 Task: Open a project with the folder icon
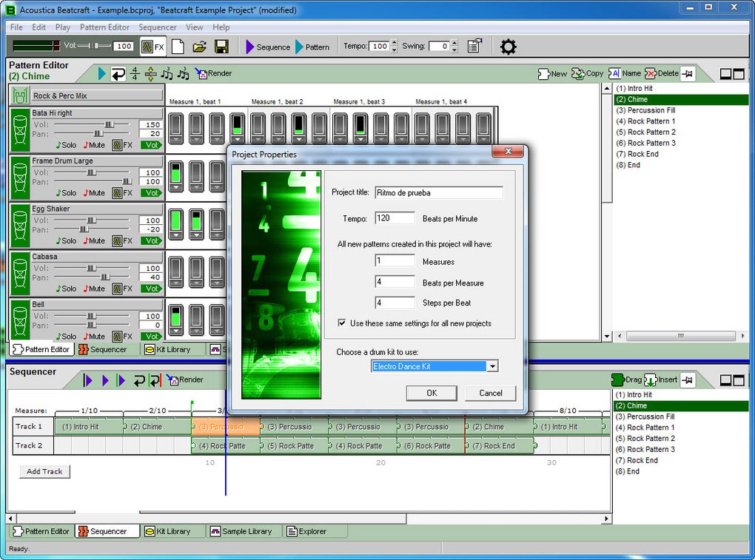point(199,47)
